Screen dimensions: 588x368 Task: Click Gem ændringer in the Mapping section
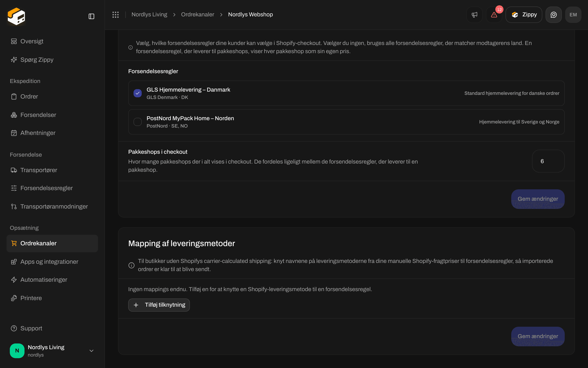[x=538, y=336]
